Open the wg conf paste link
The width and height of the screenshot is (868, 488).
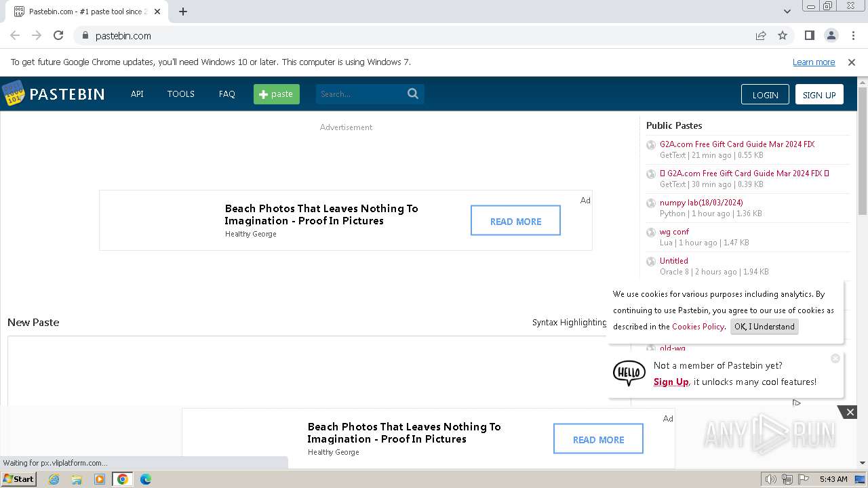pos(674,232)
